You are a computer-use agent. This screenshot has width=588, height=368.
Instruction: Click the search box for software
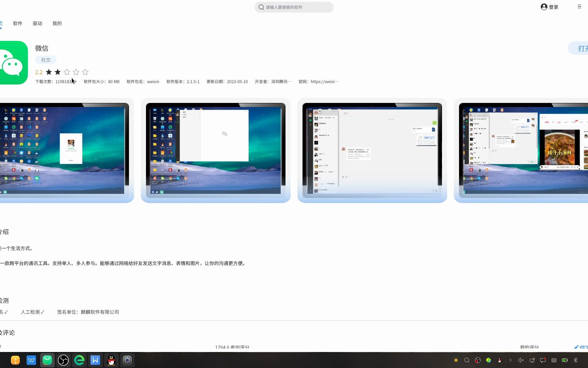pos(294,7)
